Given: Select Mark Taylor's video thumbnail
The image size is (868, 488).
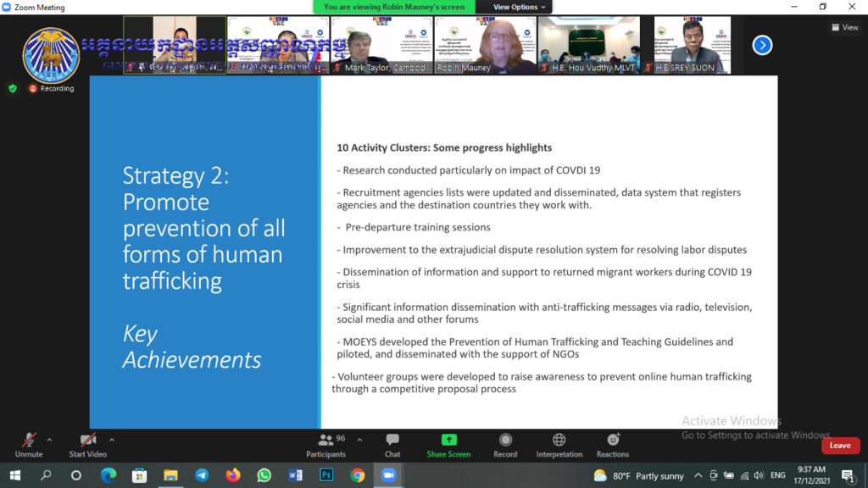Looking at the screenshot, I should click(382, 45).
